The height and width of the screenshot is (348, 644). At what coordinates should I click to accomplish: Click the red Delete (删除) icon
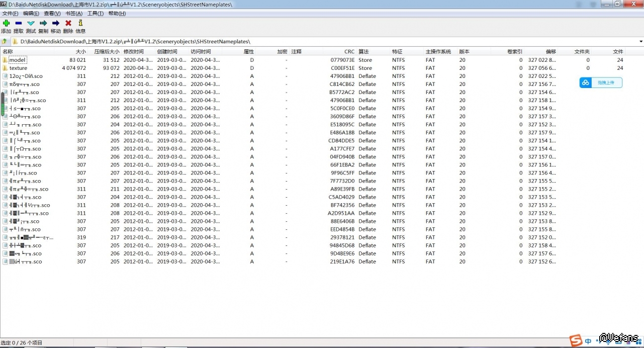click(68, 23)
